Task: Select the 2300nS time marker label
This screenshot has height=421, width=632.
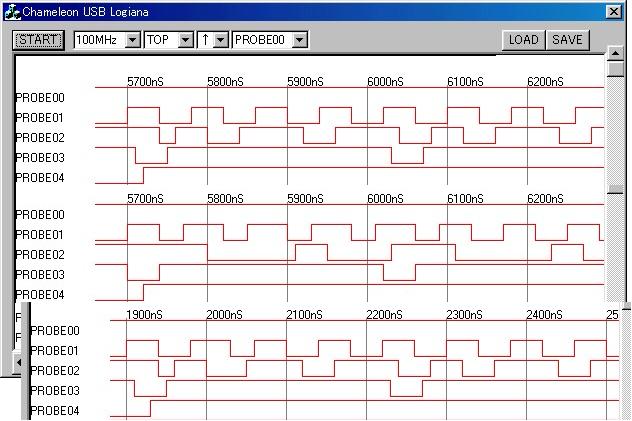Action: 464,315
